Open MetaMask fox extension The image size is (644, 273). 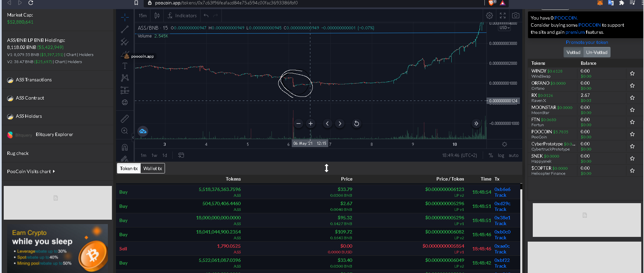[600, 3]
